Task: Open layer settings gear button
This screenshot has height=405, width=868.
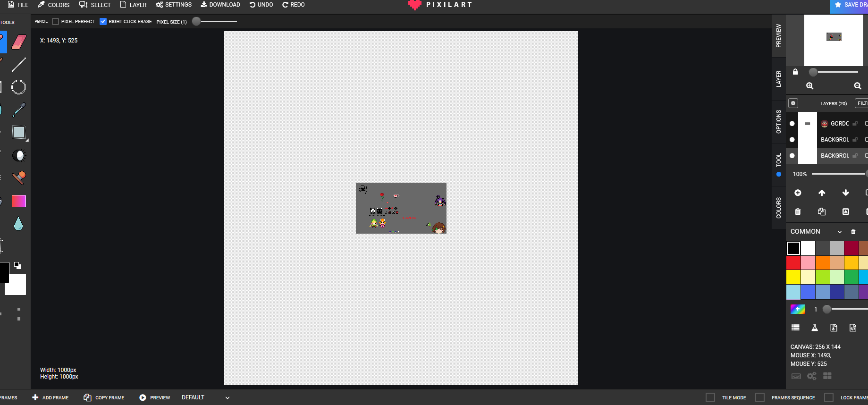Action: click(793, 103)
